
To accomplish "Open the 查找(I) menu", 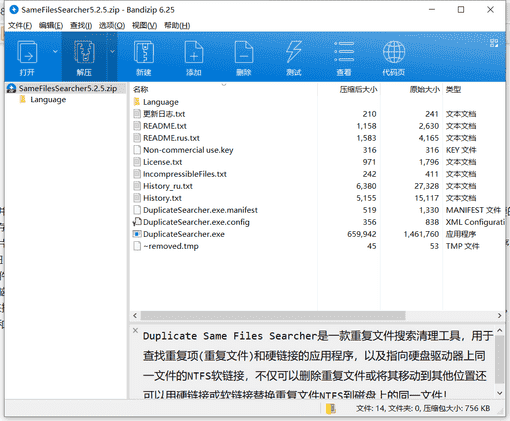I will click(x=81, y=26).
